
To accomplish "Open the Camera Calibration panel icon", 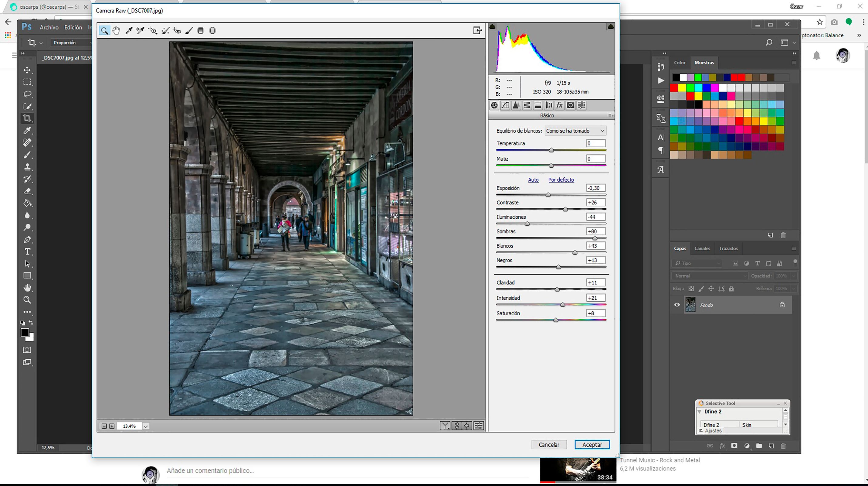I will pyautogui.click(x=571, y=105).
